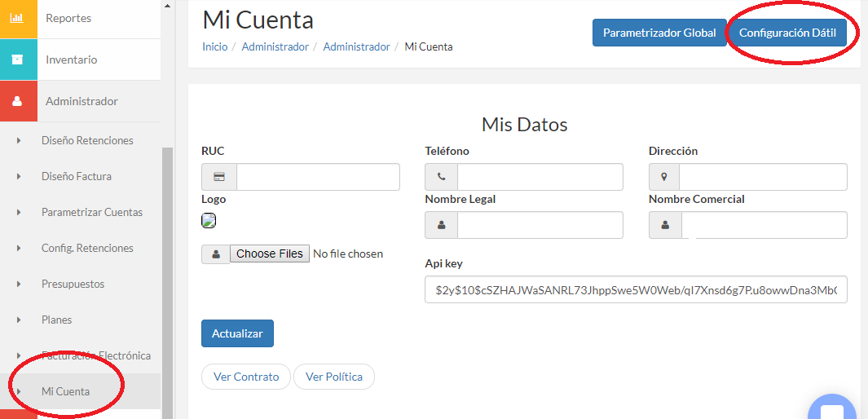Expand the Diseño Factura arrow
The width and height of the screenshot is (868, 419).
(19, 177)
